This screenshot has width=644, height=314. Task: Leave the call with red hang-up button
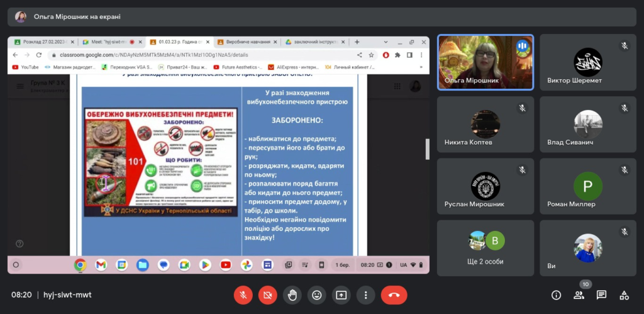click(394, 294)
